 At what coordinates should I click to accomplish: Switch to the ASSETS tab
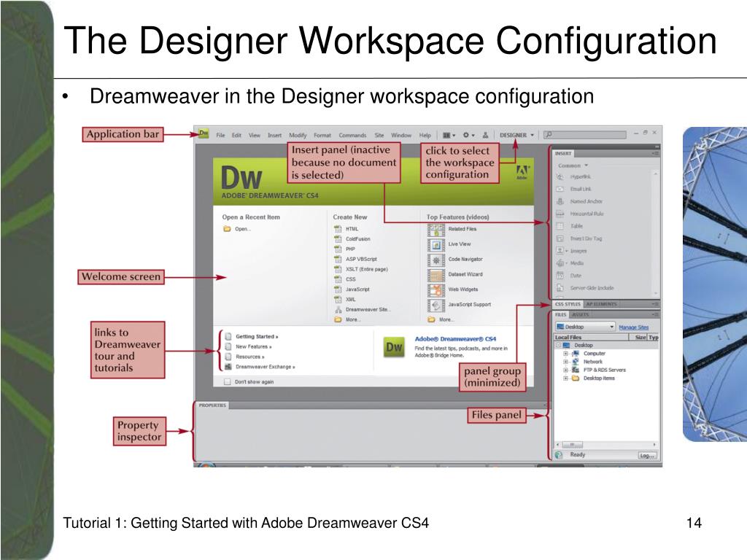pyautogui.click(x=580, y=315)
